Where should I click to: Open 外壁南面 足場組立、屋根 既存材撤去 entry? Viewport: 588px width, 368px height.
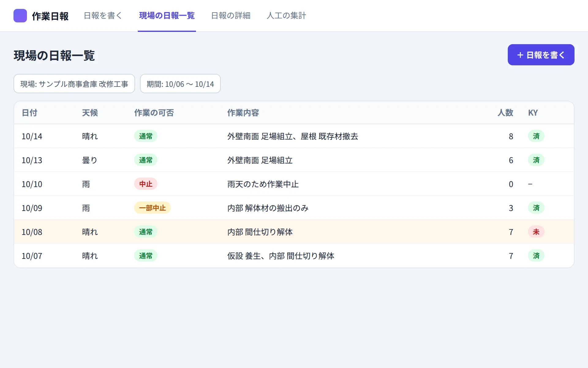click(x=293, y=136)
